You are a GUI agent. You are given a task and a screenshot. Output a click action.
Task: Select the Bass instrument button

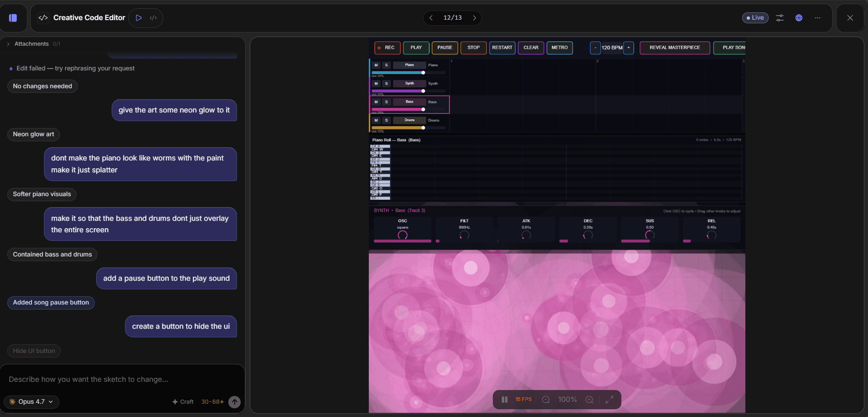coord(410,102)
